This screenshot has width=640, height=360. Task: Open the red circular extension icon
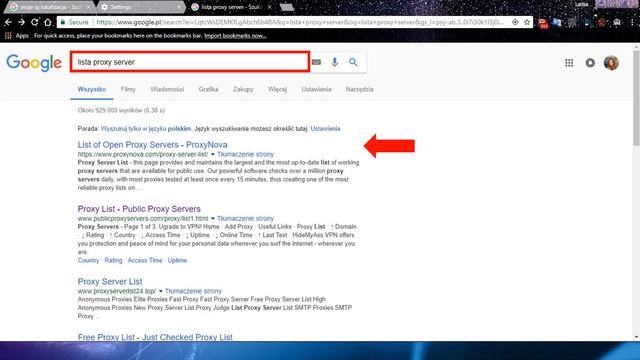point(602,22)
